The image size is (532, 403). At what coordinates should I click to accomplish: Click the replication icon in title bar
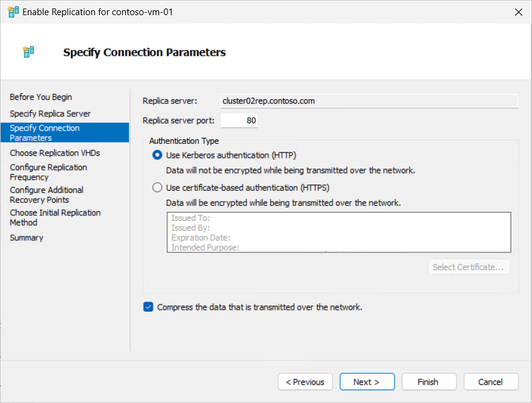click(13, 12)
